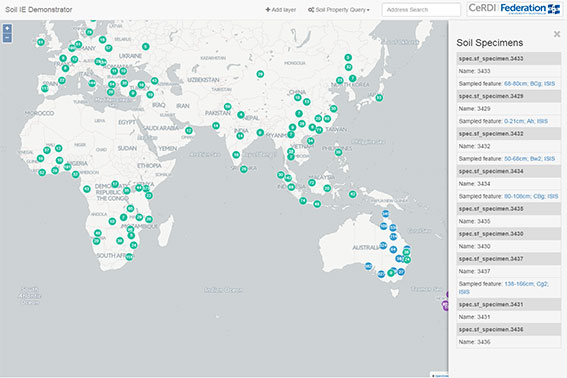Open sampled feature link 0-21cm; Ah; ISIS

point(526,121)
